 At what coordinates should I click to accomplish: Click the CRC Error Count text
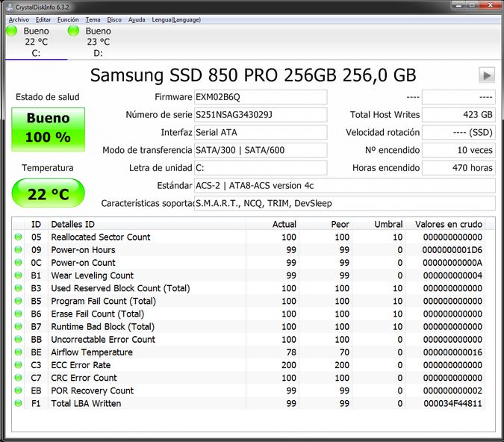[84, 378]
